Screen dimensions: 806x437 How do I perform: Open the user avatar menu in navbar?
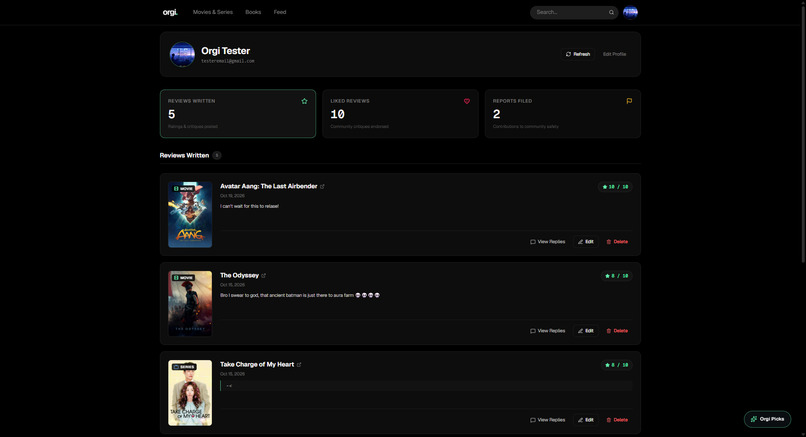[630, 12]
